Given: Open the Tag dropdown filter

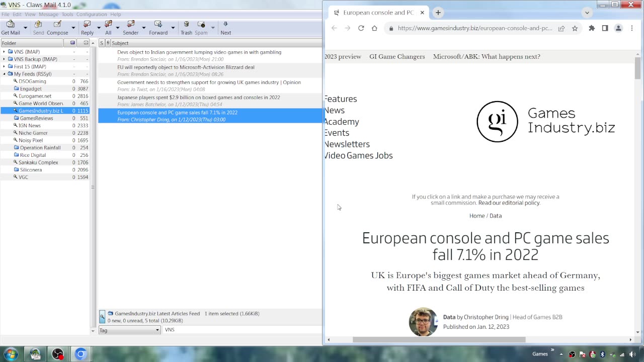Looking at the screenshot, I should point(130,330).
